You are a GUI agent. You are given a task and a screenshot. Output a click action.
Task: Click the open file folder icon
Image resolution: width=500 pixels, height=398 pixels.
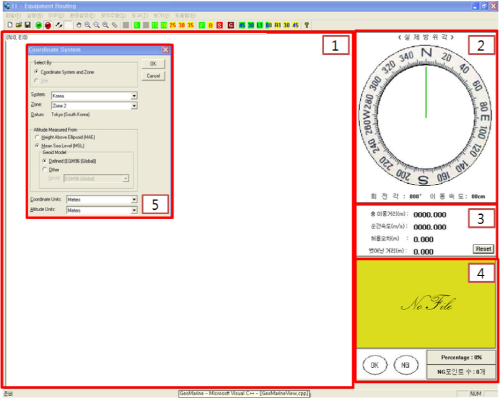point(19,25)
